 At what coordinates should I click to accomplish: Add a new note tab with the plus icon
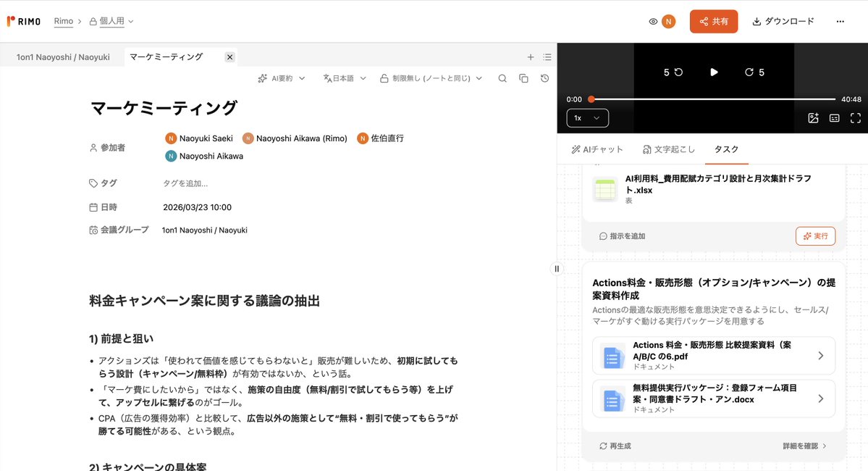530,57
